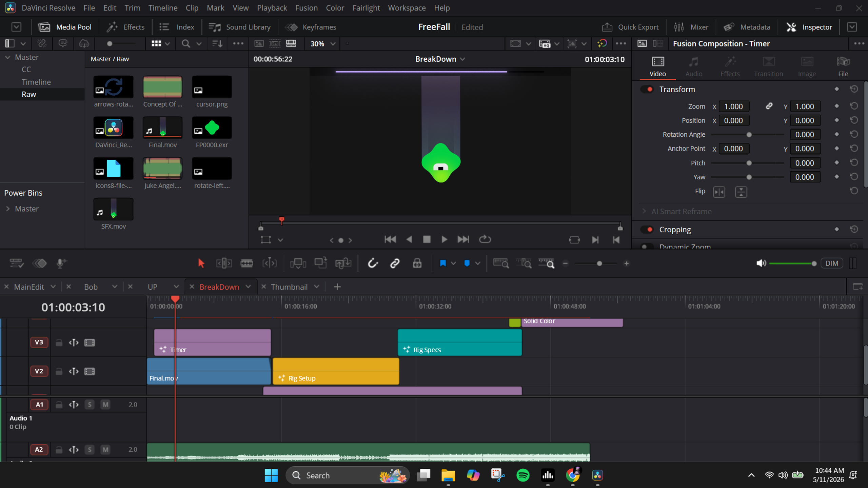Click the DIM audio button
868x488 pixels.
pos(832,263)
